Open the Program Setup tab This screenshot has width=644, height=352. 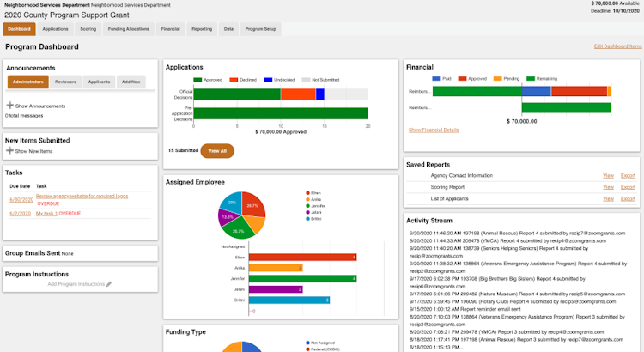coord(260,29)
